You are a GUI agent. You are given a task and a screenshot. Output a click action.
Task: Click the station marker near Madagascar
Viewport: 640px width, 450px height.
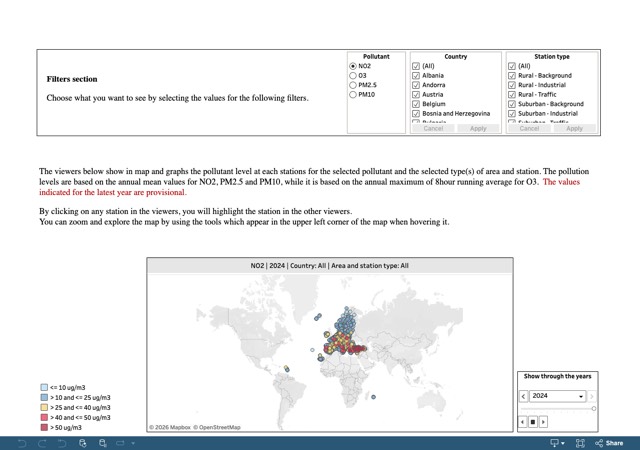coord(373,397)
